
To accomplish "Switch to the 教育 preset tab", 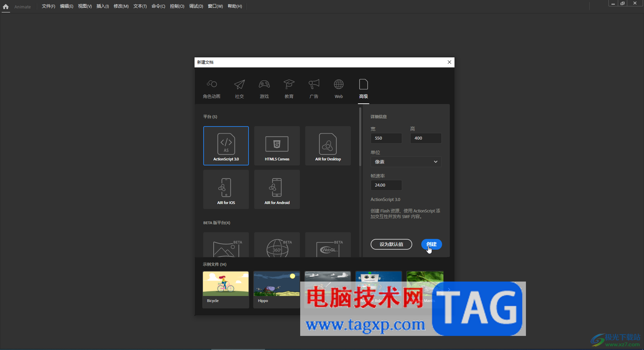I will (289, 89).
